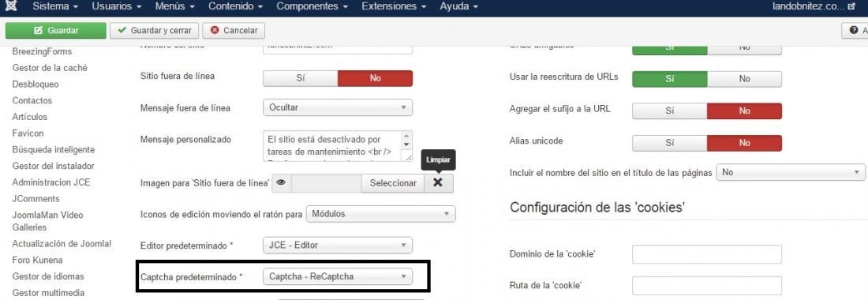Click the Limpiar X icon
Screen dimensions: 868x300
pos(438,183)
